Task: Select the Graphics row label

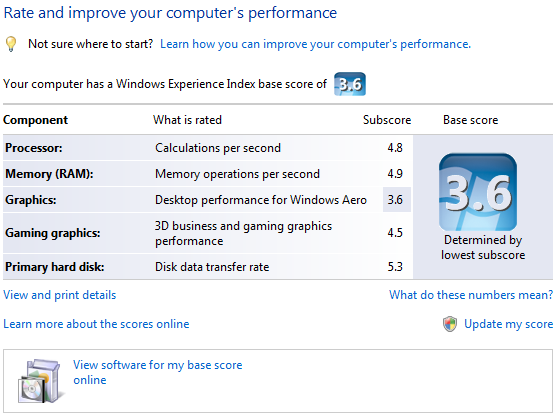Action: pos(31,200)
